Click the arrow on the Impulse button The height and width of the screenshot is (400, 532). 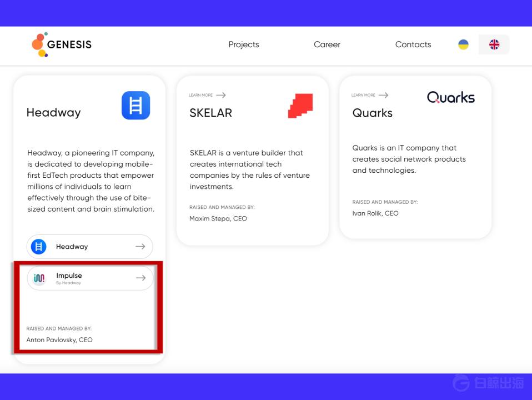point(141,278)
